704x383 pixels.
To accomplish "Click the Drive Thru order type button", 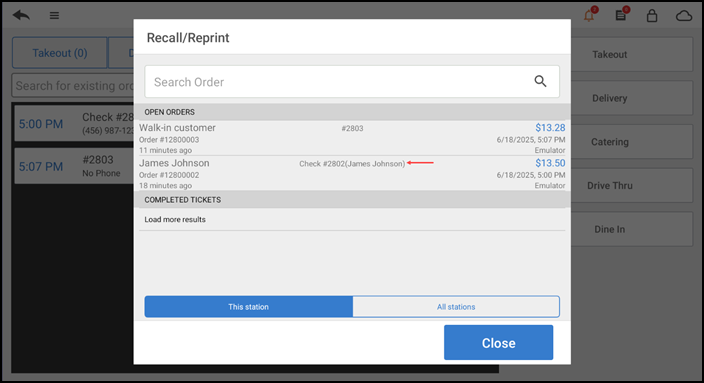I will point(632,185).
